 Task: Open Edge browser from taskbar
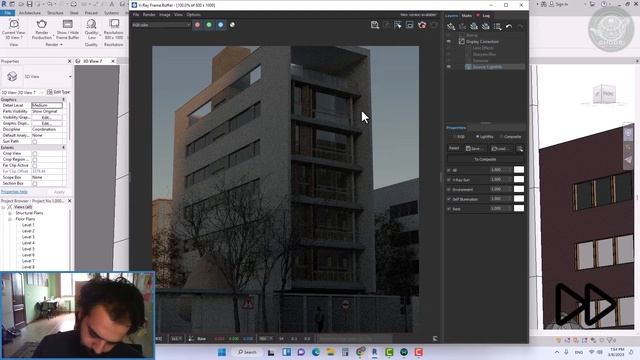click(x=316, y=352)
